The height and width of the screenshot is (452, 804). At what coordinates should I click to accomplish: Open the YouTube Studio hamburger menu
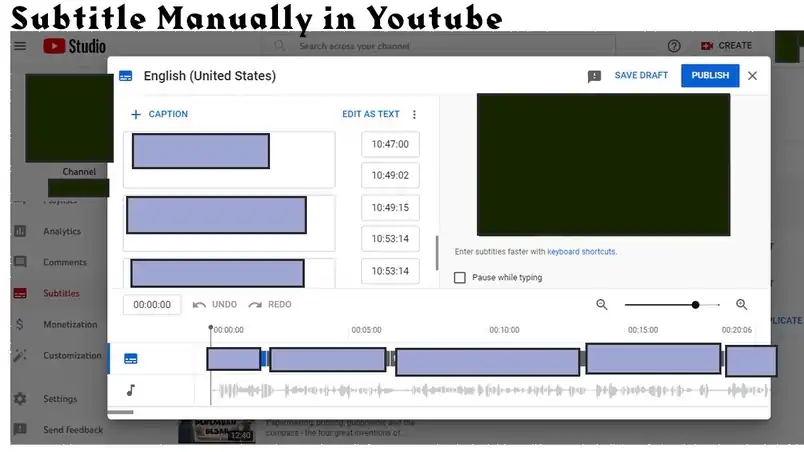[20, 46]
